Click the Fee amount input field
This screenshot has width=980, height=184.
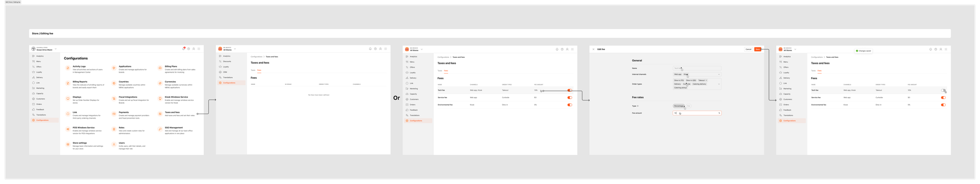pyautogui.click(x=697, y=113)
